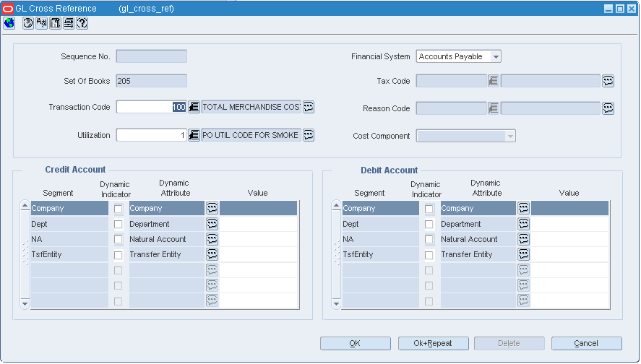Open the help question mark icon
The height and width of the screenshot is (364, 641).
tap(82, 23)
